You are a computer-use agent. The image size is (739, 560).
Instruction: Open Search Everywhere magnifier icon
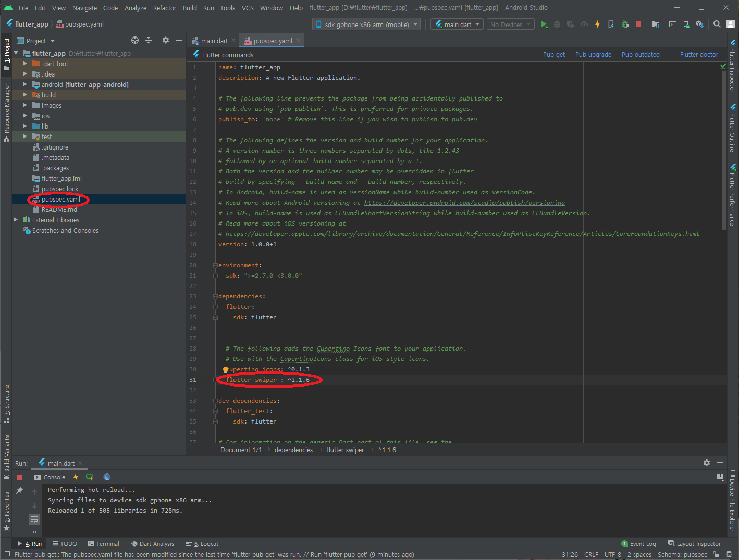pyautogui.click(x=717, y=24)
